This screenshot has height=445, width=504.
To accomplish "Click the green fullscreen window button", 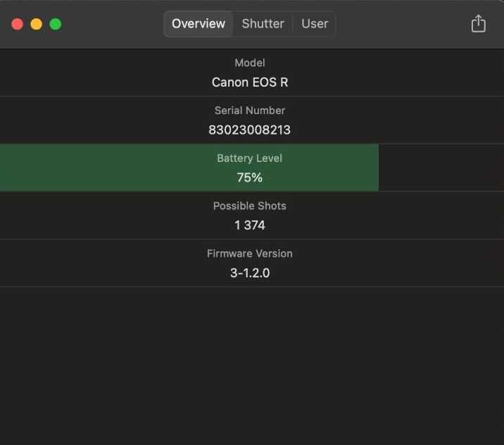I will click(x=56, y=24).
